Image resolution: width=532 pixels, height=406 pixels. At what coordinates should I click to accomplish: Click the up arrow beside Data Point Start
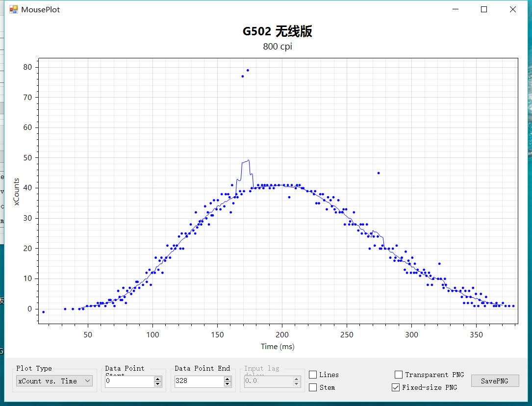point(157,379)
